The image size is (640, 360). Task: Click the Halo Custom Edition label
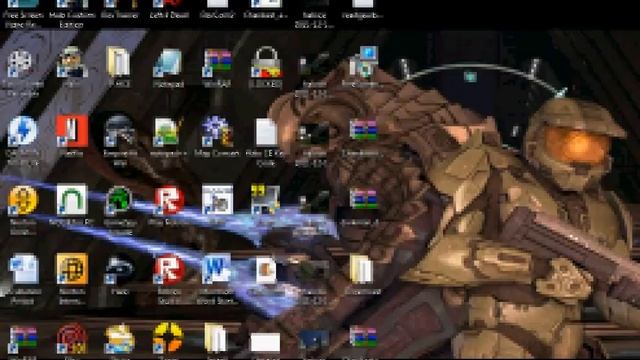tap(72, 20)
